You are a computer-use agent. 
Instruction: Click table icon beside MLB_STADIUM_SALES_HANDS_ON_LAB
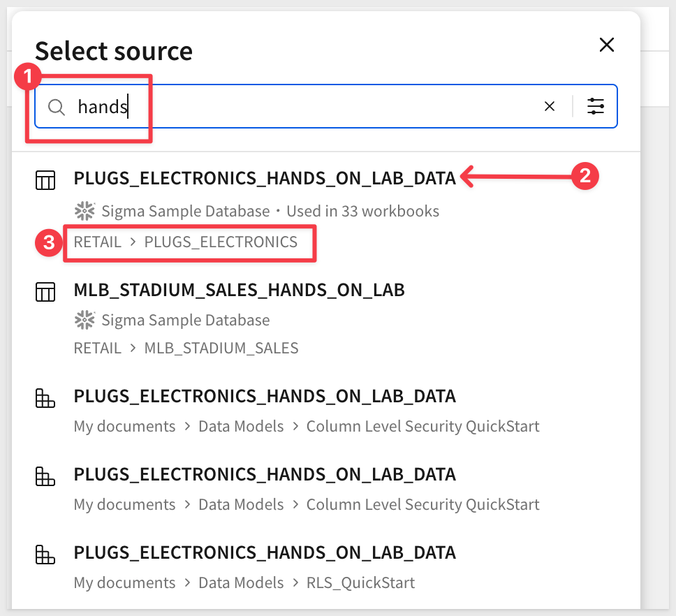45,291
